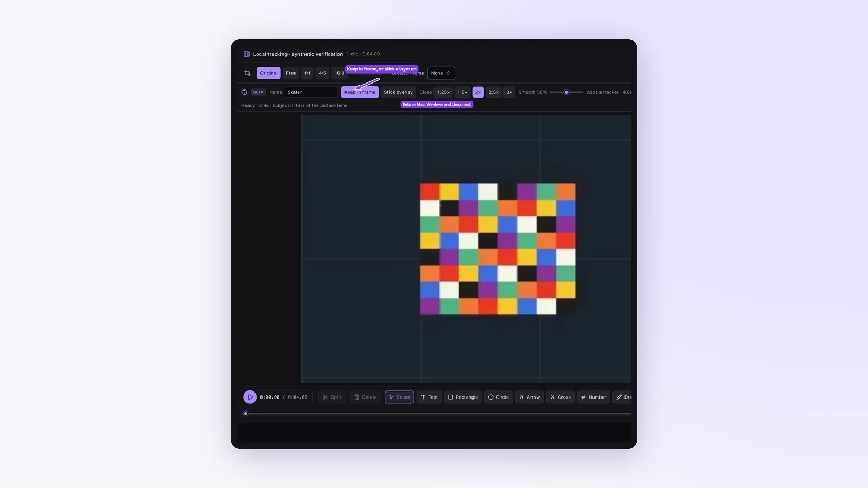The width and height of the screenshot is (868, 488).
Task: Select the Number marker tool
Action: (593, 397)
